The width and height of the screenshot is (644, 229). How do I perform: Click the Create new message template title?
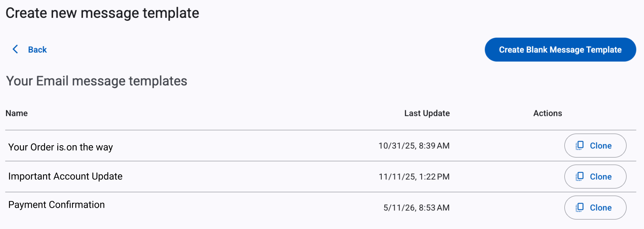click(102, 13)
